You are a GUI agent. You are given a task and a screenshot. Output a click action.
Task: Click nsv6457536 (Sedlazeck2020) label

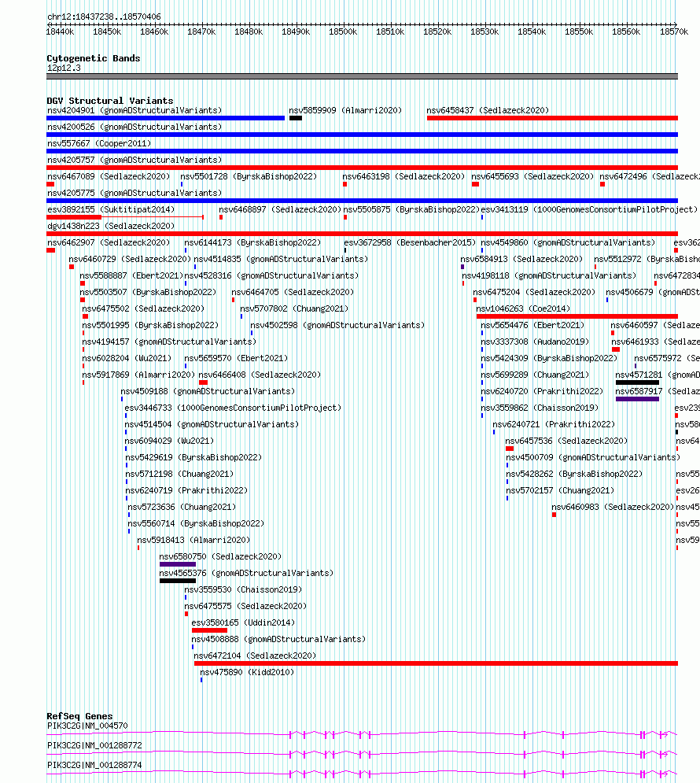tap(566, 441)
